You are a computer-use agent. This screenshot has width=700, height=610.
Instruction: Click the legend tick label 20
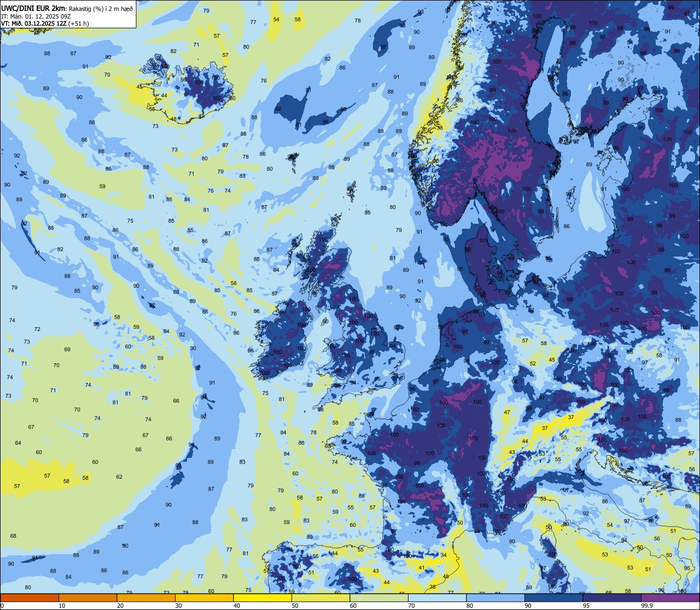click(120, 606)
